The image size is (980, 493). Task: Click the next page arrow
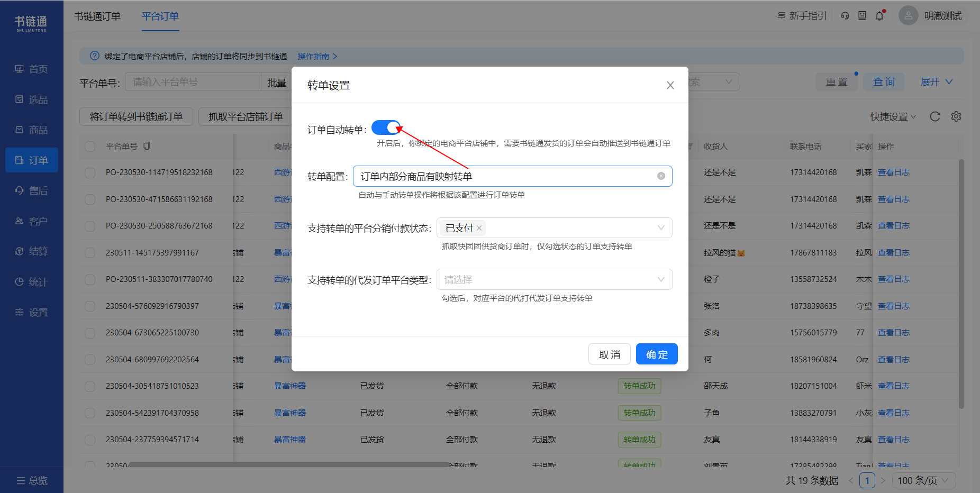(883, 480)
